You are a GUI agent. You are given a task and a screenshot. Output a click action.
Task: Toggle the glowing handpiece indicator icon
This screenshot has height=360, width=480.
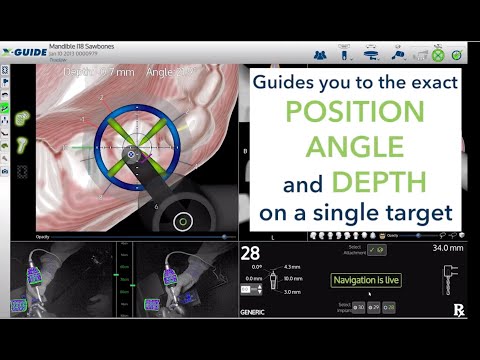pos(22,146)
